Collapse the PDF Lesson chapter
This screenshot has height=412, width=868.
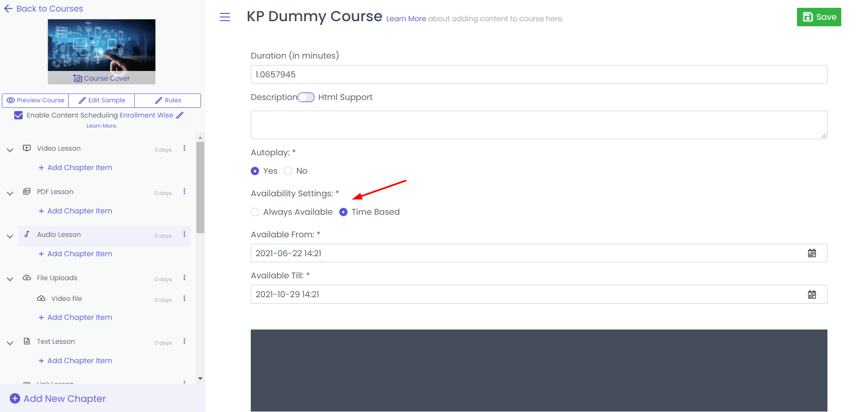(10, 193)
